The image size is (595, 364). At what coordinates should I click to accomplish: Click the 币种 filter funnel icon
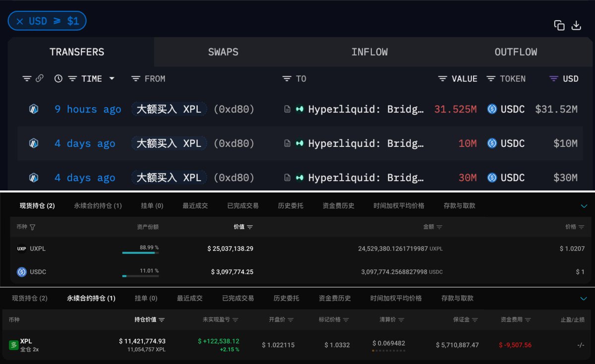33,227
